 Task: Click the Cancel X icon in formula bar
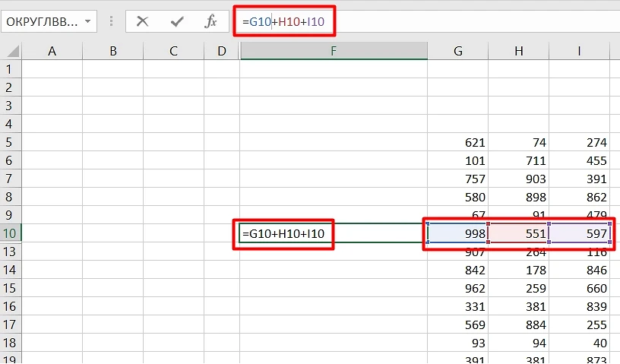point(142,21)
